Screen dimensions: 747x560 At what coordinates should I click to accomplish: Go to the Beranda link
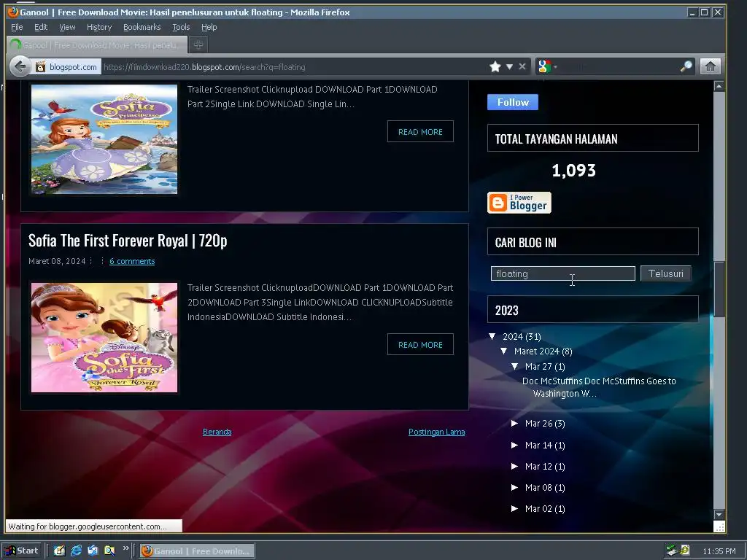coord(217,432)
